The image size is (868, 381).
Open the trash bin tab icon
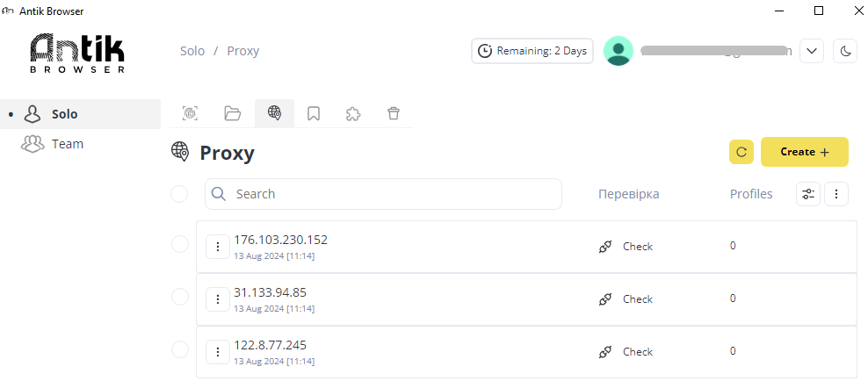pos(393,113)
